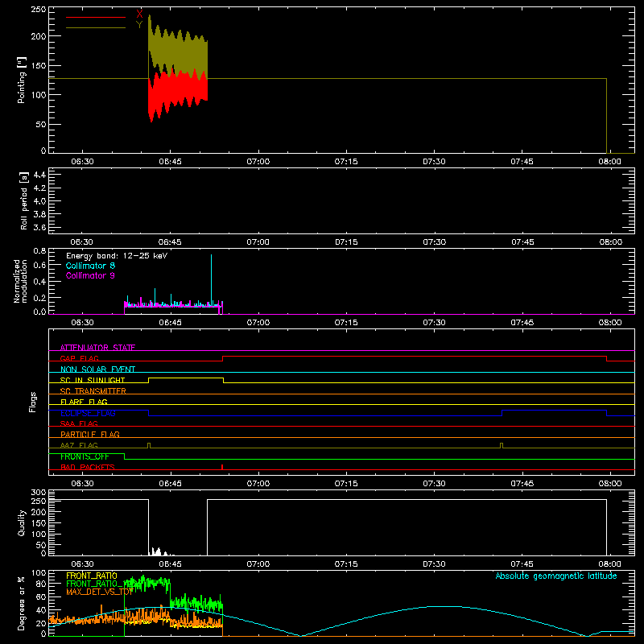Click the Roll period axis title
The width and height of the screenshot is (644, 644).
24,201
